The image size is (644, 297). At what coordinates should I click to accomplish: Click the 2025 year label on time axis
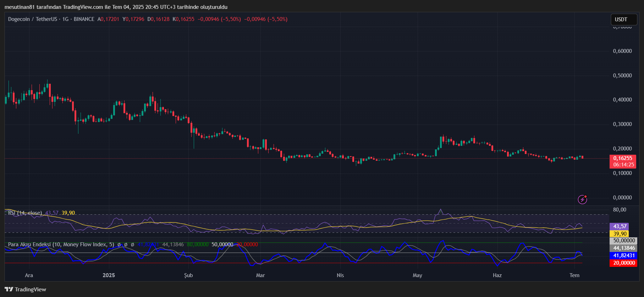pyautogui.click(x=109, y=275)
